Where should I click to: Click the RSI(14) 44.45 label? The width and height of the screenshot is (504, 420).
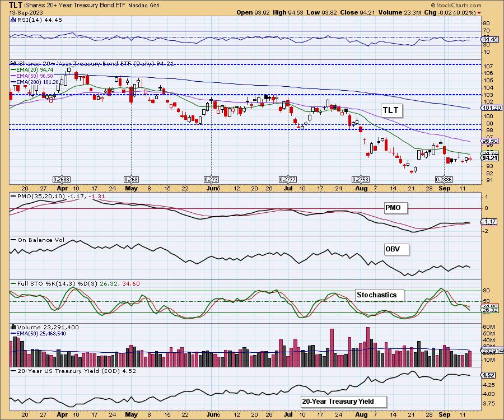click(39, 20)
